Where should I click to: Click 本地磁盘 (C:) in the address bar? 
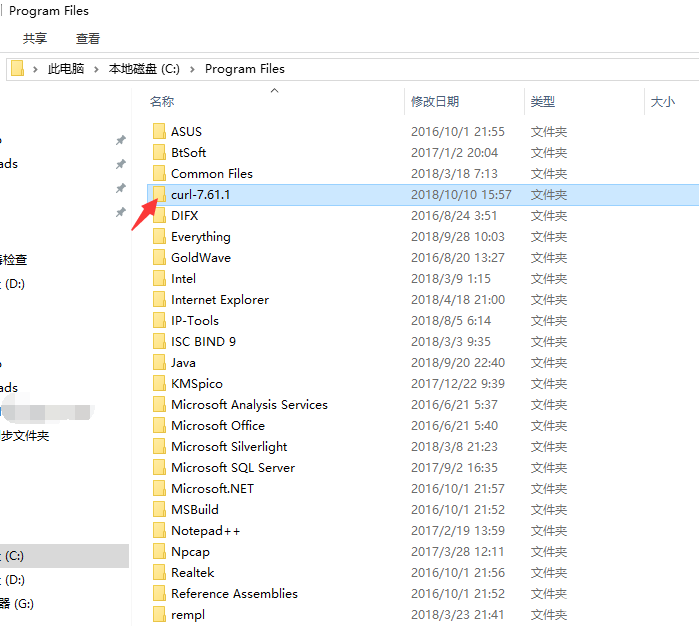(144, 69)
